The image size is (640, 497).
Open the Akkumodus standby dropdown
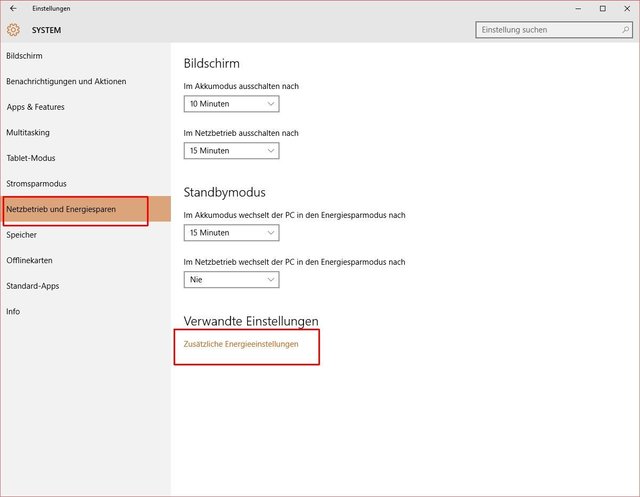[x=231, y=233]
